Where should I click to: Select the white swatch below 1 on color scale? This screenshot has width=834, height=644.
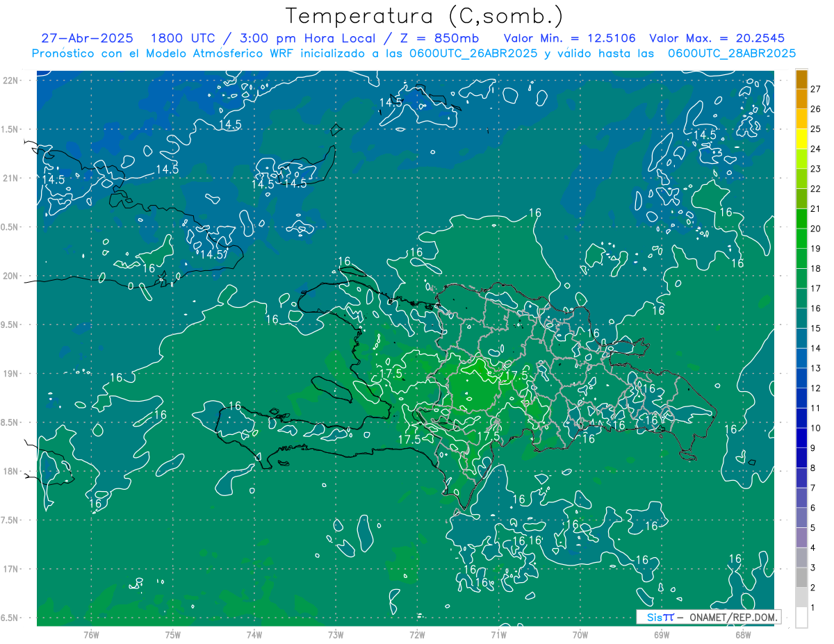(x=801, y=618)
